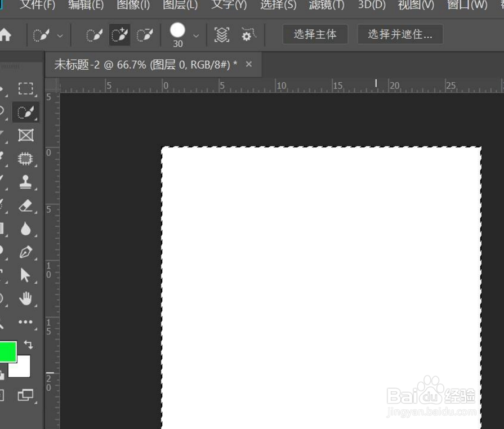Select the Rectangular Marquee tool
Image resolution: width=504 pixels, height=429 pixels.
point(26,88)
